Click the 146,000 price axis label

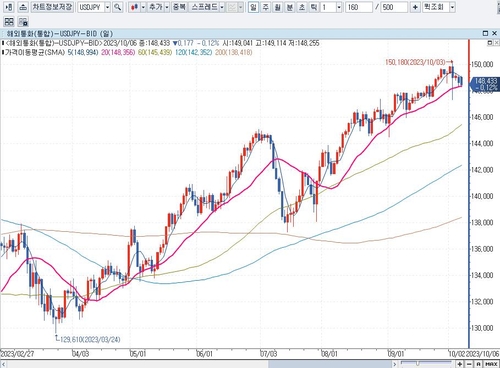482,117
